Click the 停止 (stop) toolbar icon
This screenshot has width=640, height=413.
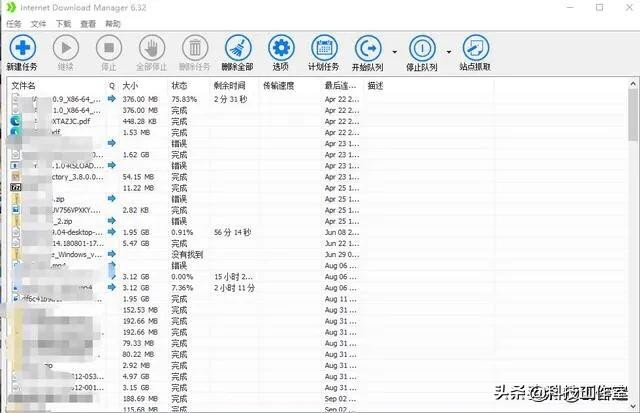pos(108,48)
